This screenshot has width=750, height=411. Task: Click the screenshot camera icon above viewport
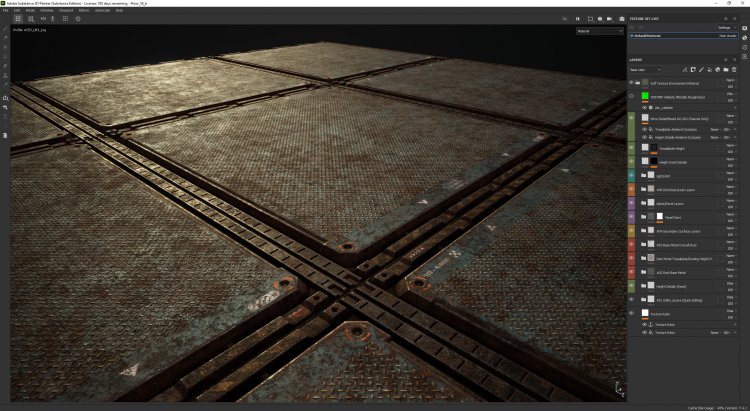[x=622, y=19]
